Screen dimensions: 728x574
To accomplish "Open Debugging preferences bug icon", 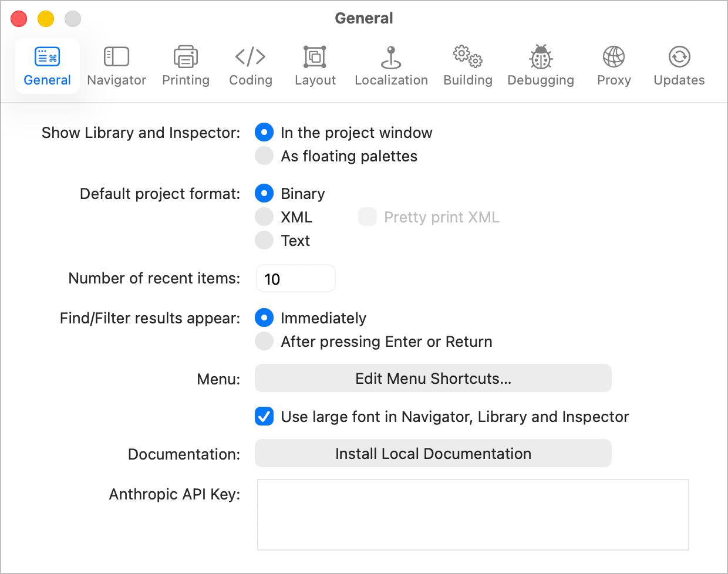I will pos(541,57).
